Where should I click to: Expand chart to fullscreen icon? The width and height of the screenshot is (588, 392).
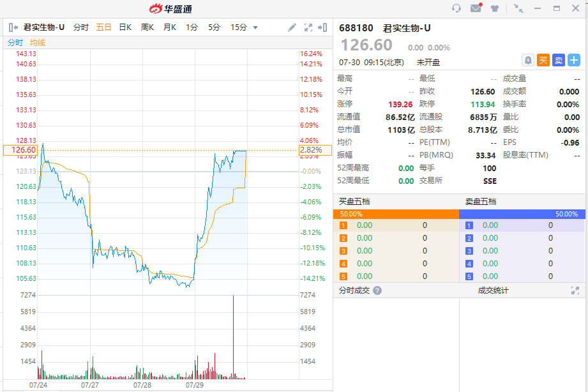point(308,27)
